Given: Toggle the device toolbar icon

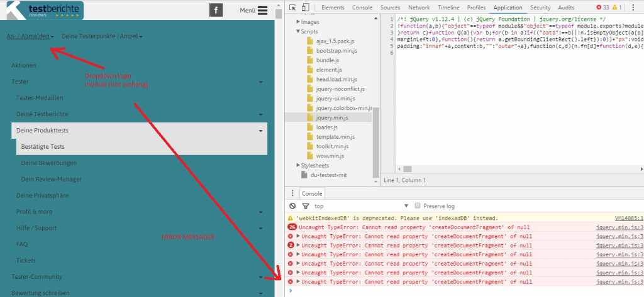Looking at the screenshot, I should coord(305,8).
